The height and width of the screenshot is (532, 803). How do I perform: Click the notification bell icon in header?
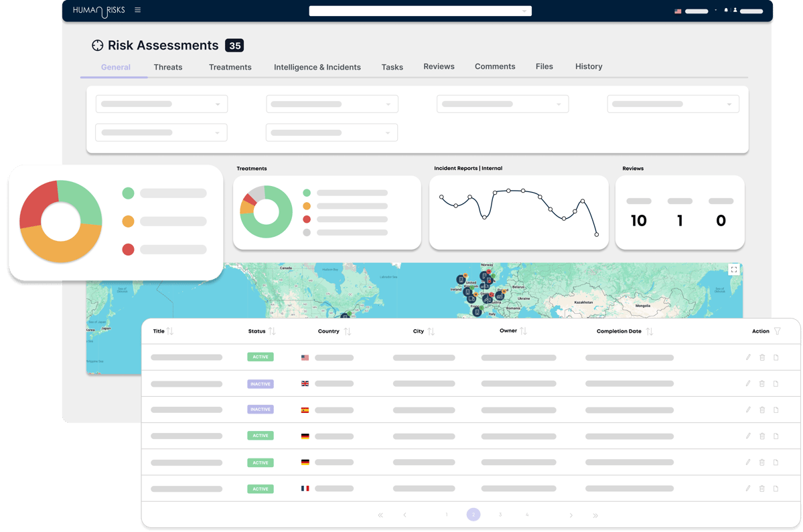(x=726, y=10)
